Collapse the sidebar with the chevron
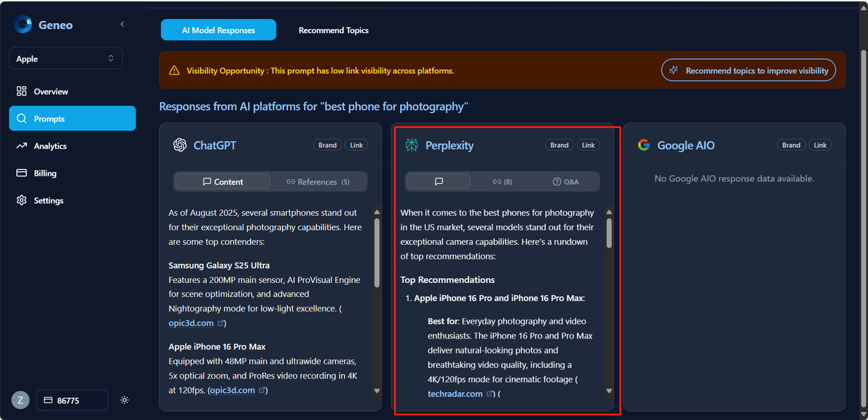 [x=122, y=24]
